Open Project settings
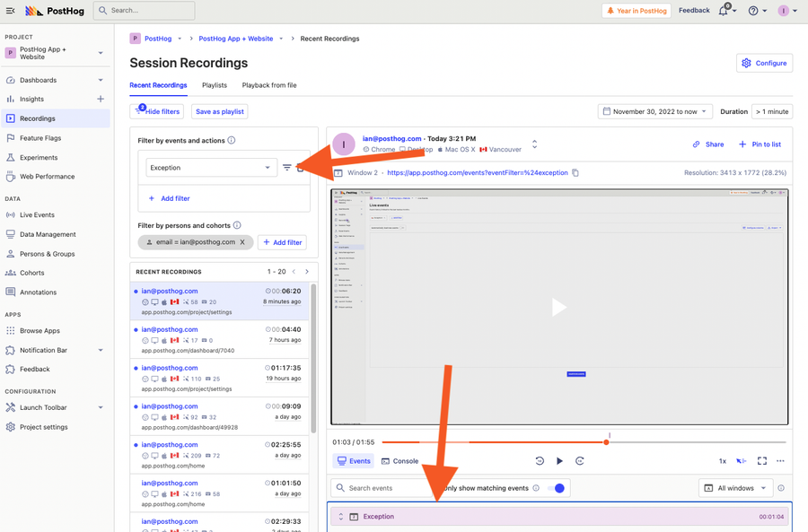Viewport: 808px width, 532px height. [x=56, y=427]
